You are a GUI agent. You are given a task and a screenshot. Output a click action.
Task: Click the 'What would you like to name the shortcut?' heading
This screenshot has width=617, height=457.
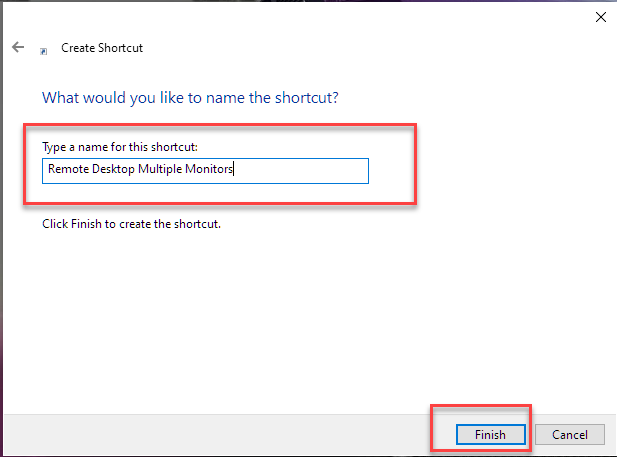tap(190, 98)
